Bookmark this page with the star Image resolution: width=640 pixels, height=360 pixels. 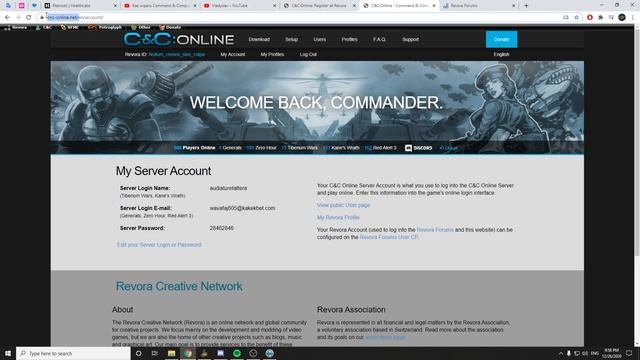coord(577,18)
